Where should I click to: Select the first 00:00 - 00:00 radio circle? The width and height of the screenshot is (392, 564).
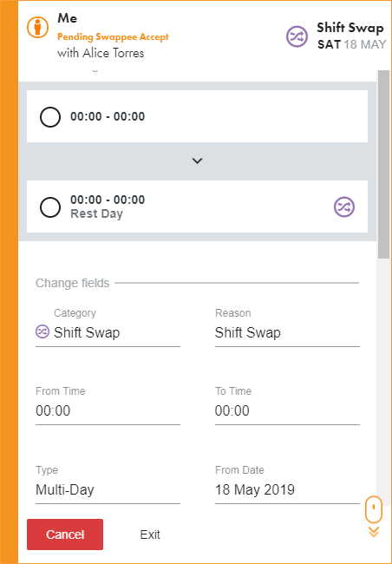click(x=50, y=117)
